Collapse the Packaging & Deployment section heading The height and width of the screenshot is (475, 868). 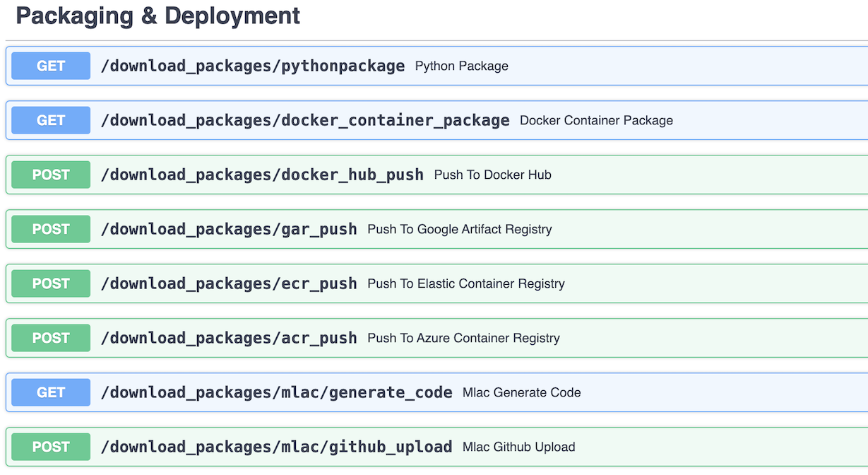[157, 16]
